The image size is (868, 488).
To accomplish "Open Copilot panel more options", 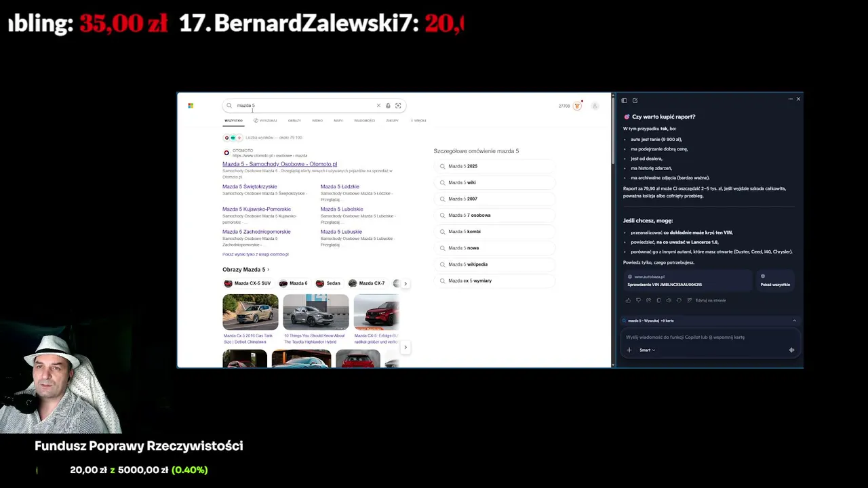I will tap(790, 99).
